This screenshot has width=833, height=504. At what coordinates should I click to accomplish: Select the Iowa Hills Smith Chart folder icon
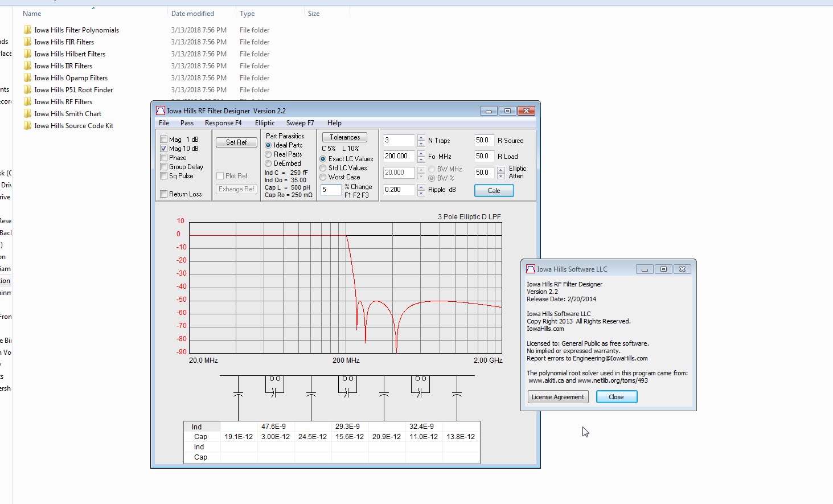(27, 114)
